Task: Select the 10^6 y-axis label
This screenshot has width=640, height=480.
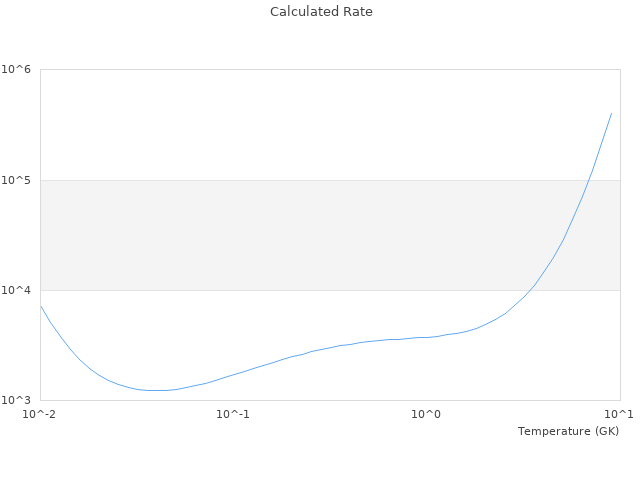Action: point(16,70)
